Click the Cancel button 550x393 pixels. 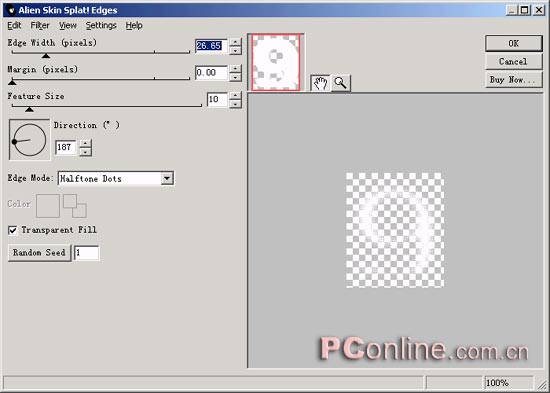pyautogui.click(x=514, y=61)
